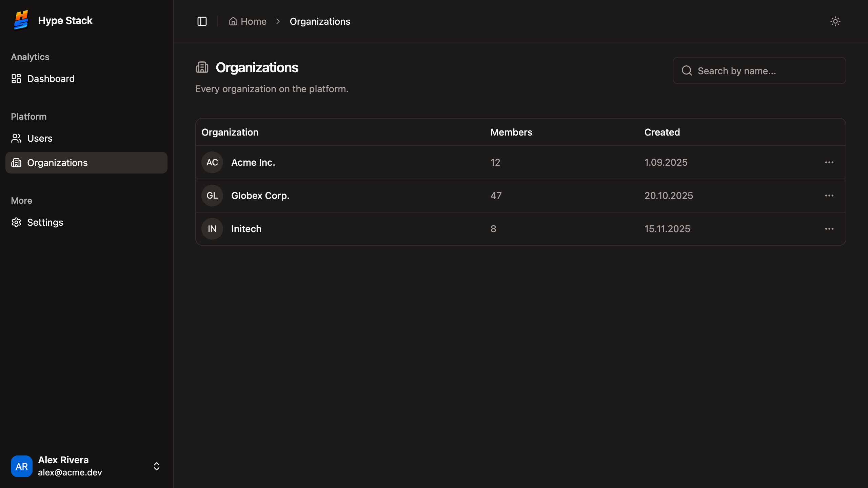The height and width of the screenshot is (488, 868).
Task: Open the Dashboard page
Action: 86,79
